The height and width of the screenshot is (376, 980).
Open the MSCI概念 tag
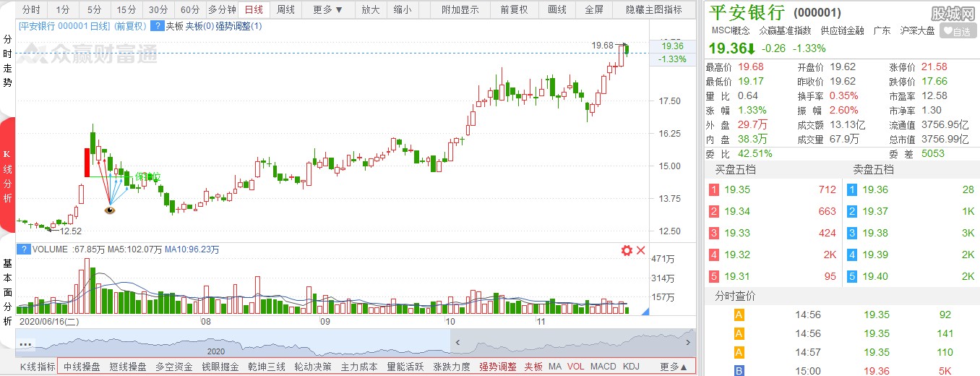(x=731, y=30)
